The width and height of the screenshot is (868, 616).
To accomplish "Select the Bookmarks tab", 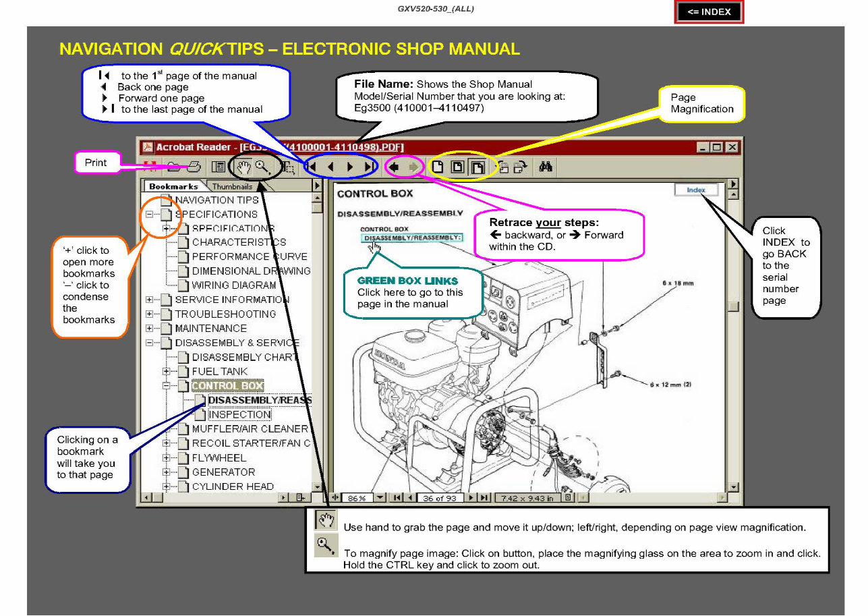I will [173, 186].
